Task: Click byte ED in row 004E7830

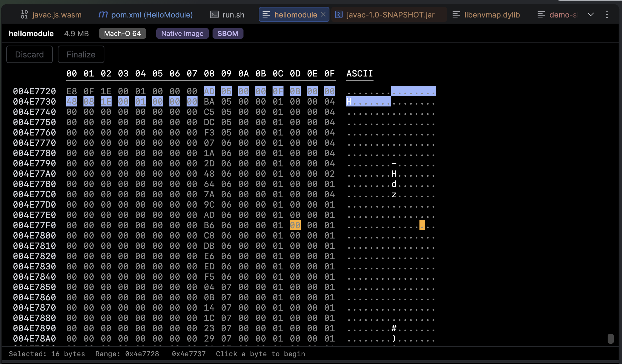Action: tap(209, 266)
